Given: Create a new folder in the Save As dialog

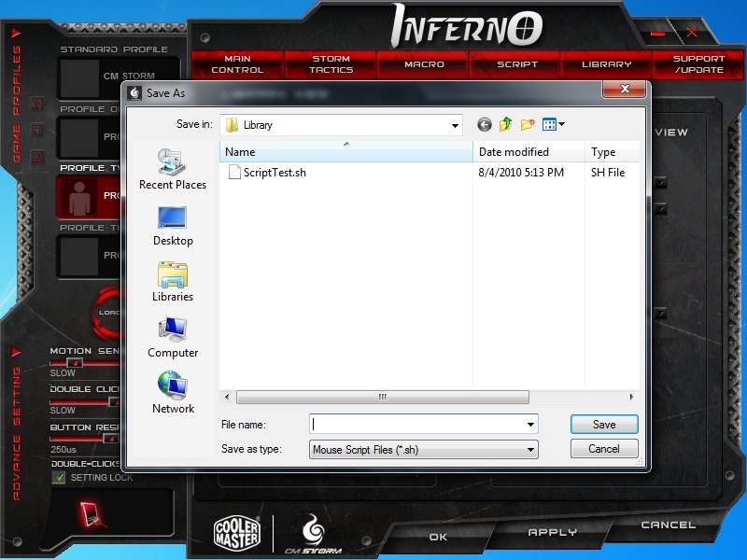Looking at the screenshot, I should click(528, 123).
